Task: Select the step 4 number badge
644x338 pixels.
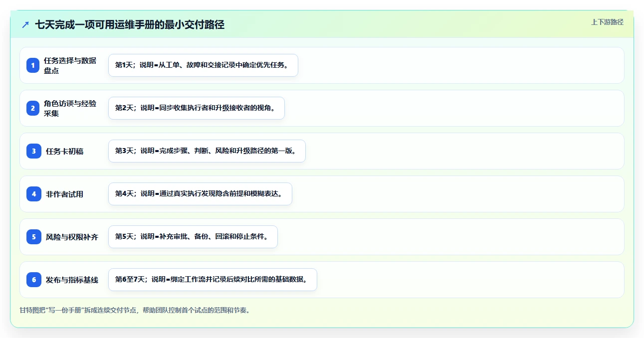Action: click(34, 194)
